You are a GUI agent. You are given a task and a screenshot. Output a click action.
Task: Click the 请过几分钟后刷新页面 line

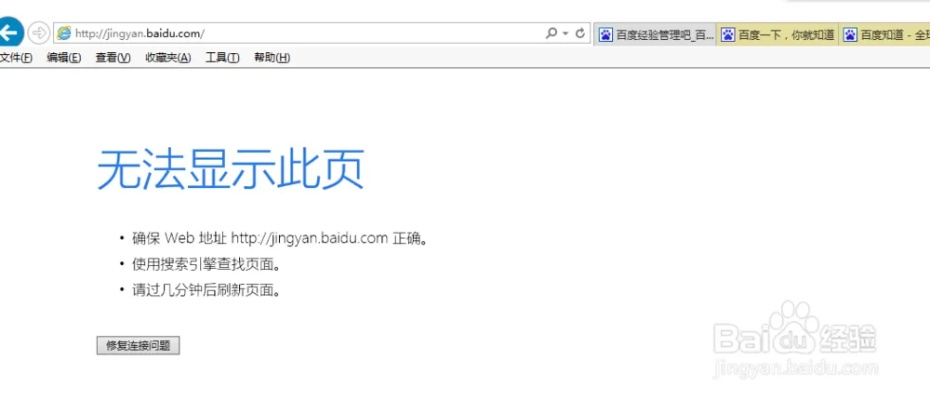(x=206, y=290)
